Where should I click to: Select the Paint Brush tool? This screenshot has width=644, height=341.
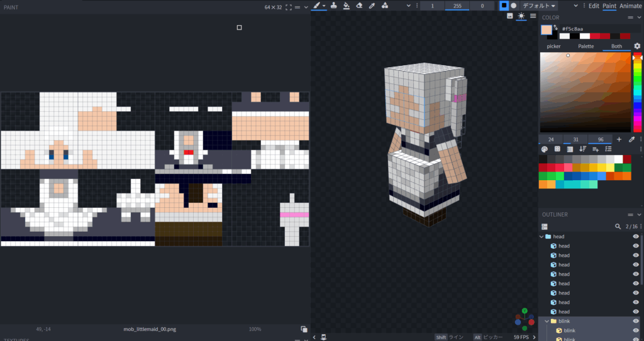[317, 6]
